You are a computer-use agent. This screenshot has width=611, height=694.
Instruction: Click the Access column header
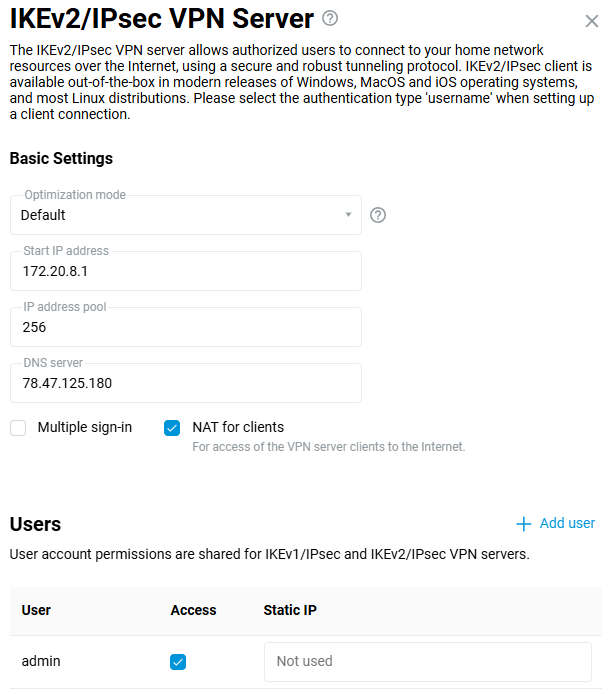193,610
